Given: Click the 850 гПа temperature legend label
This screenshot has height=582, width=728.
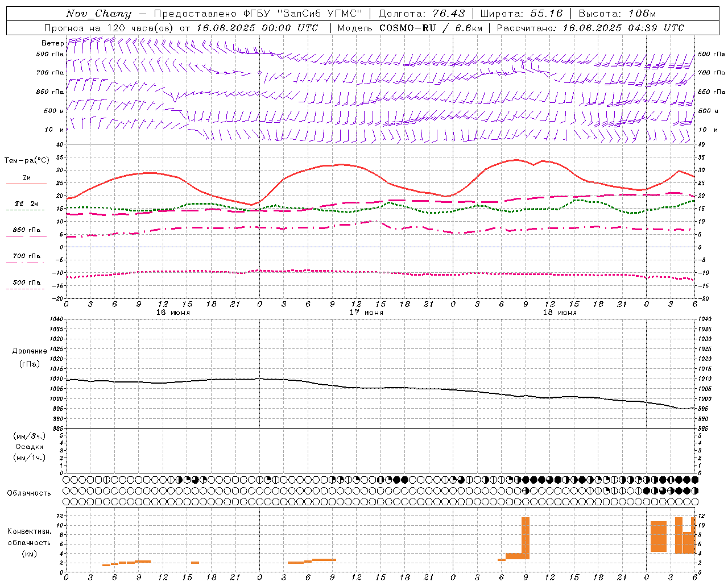Looking at the screenshot, I should pyautogui.click(x=27, y=230).
